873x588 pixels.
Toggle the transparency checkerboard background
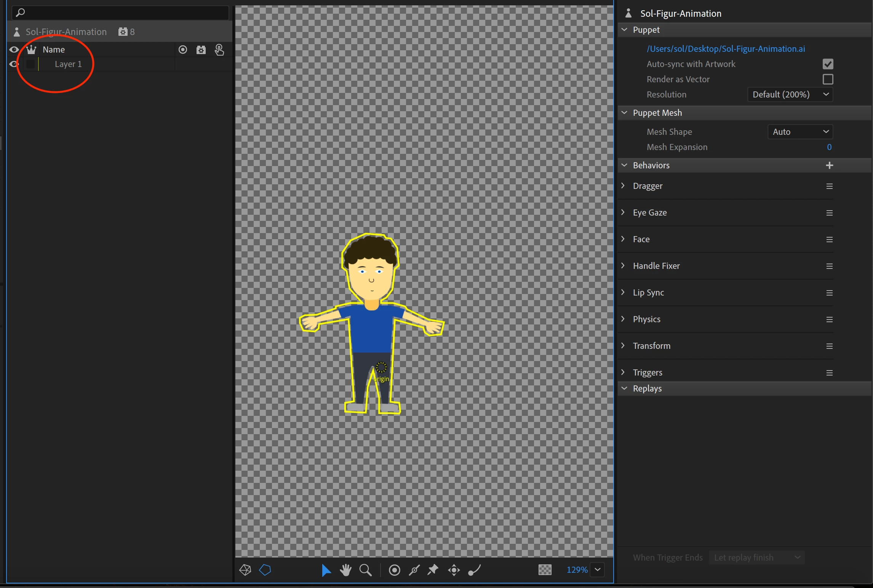coord(545,570)
